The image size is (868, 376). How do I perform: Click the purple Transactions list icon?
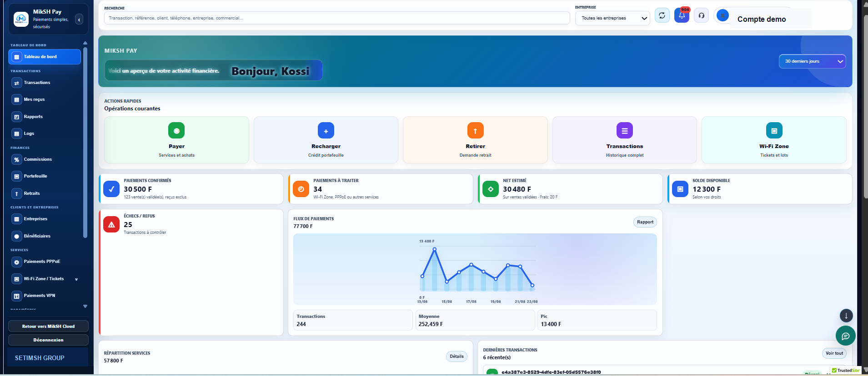click(x=625, y=130)
